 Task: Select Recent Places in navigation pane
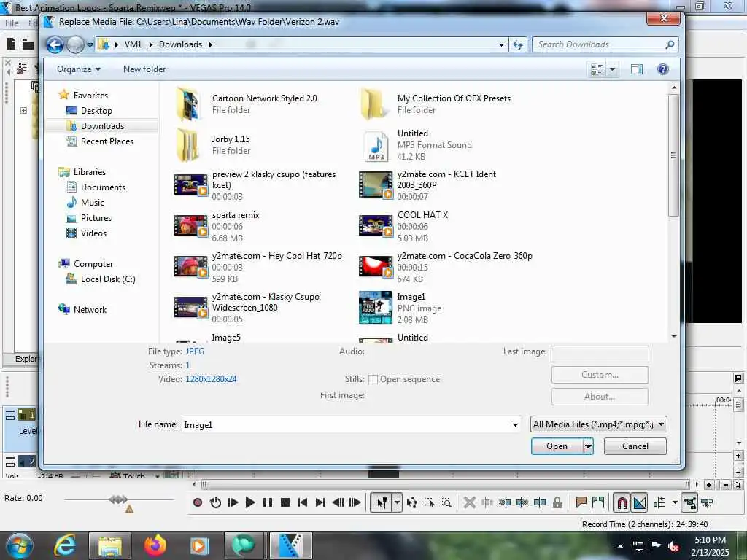point(107,141)
